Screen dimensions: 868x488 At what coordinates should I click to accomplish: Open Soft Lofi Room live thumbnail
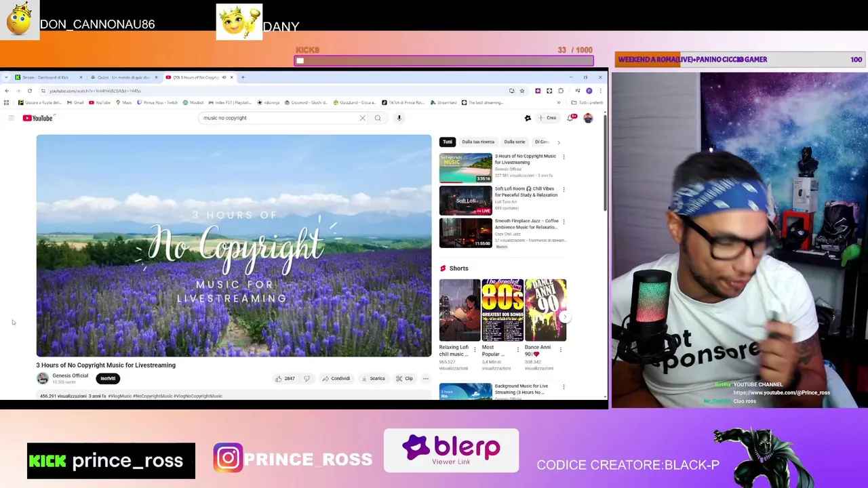pos(465,201)
